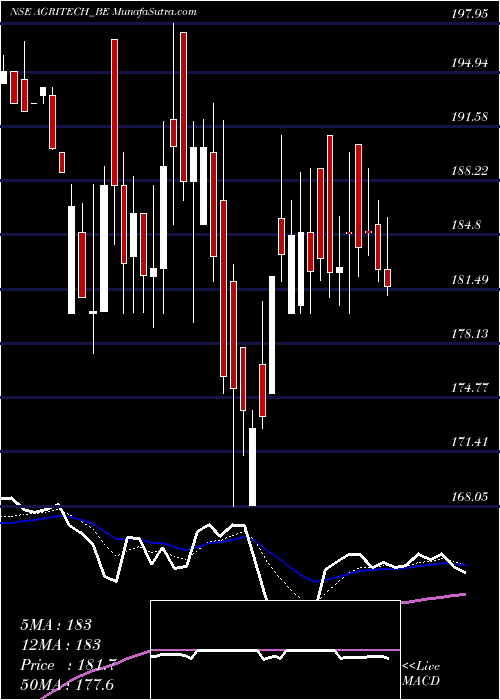Select the 184.8 price axis label
This screenshot has width=500, height=700.
[x=466, y=225]
